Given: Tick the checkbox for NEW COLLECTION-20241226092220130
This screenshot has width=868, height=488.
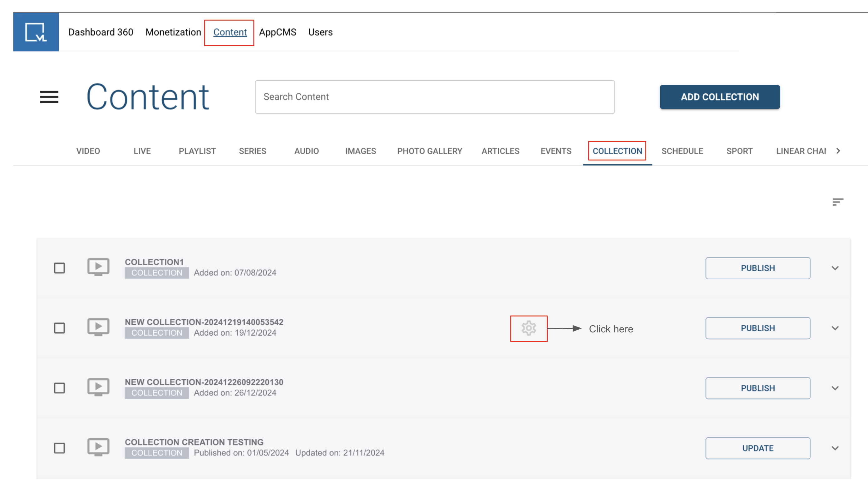Looking at the screenshot, I should click(x=59, y=388).
